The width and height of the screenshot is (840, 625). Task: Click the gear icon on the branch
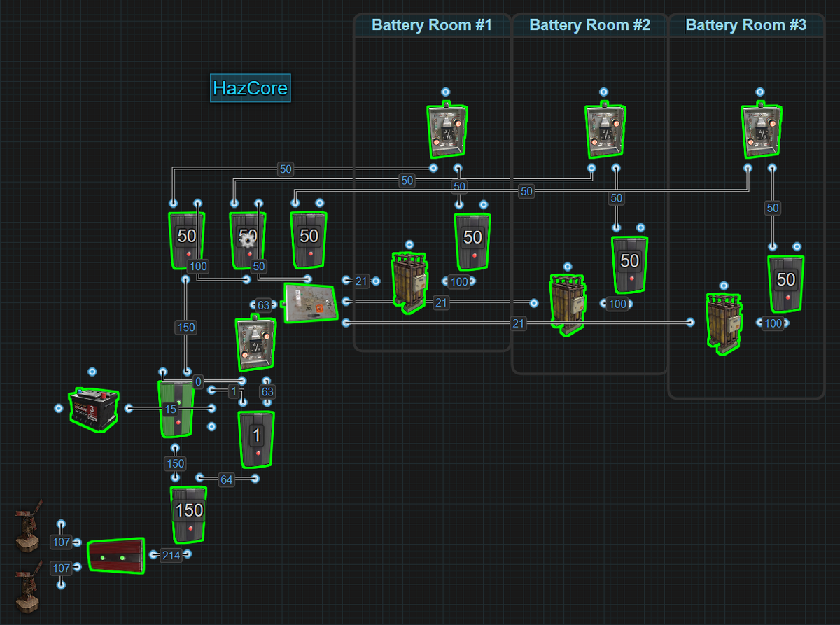pyautogui.click(x=247, y=240)
